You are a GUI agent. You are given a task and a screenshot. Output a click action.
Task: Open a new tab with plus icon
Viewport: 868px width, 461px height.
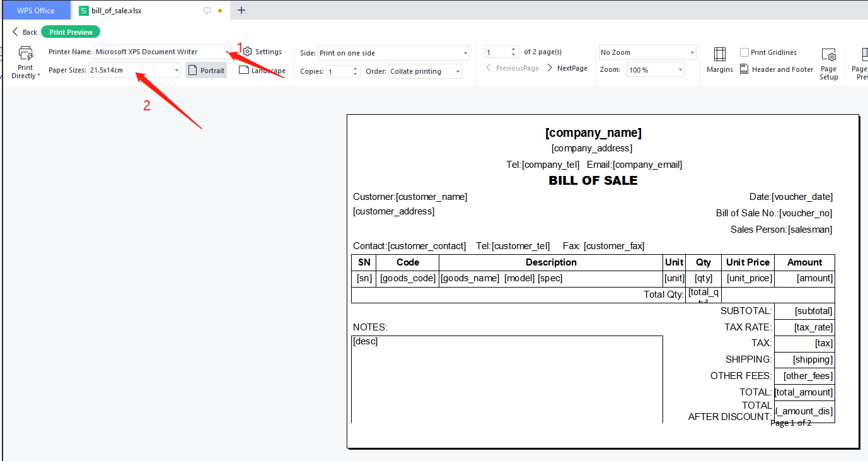tap(241, 10)
